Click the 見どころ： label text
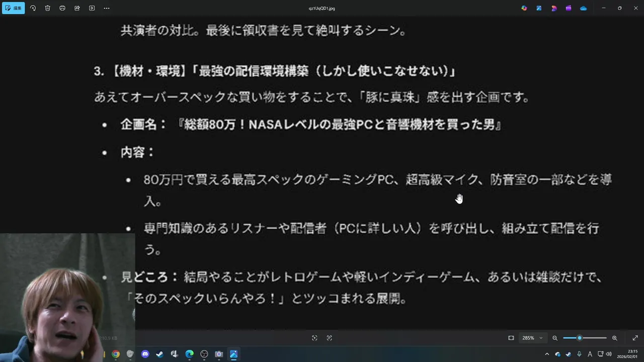The width and height of the screenshot is (644, 362). (150, 277)
